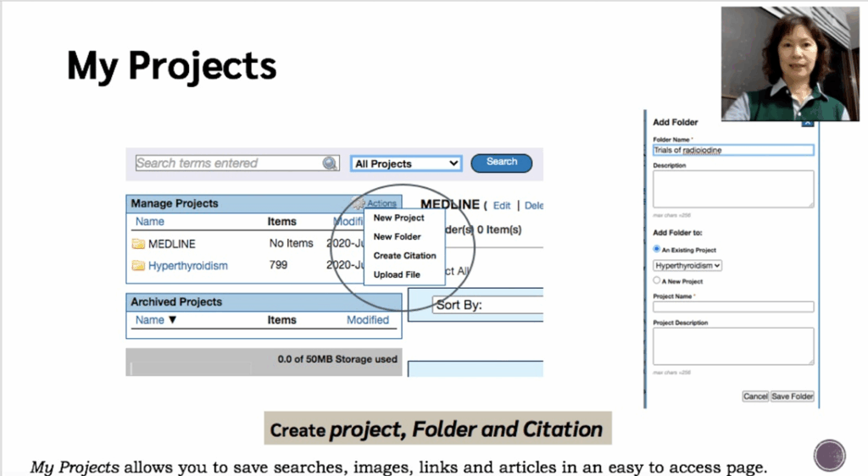868x476 pixels.
Task: Select the A New Project radio button
Action: tap(657, 280)
